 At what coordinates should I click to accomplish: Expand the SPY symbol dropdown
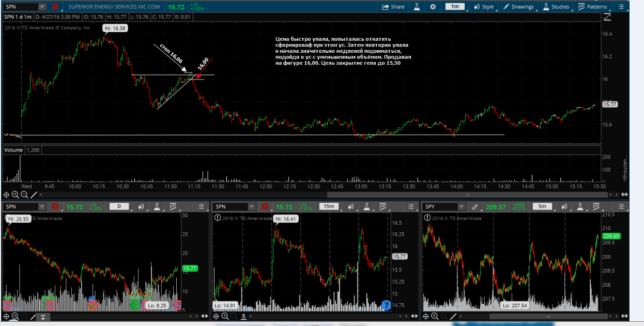[x=463, y=207]
